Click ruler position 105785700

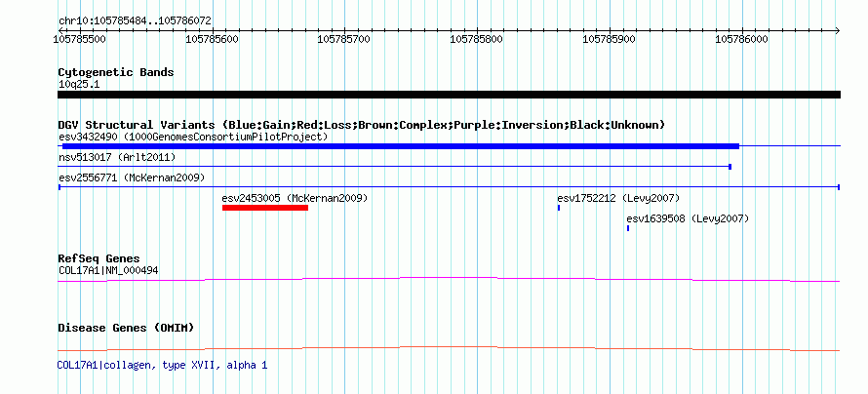tap(345, 39)
